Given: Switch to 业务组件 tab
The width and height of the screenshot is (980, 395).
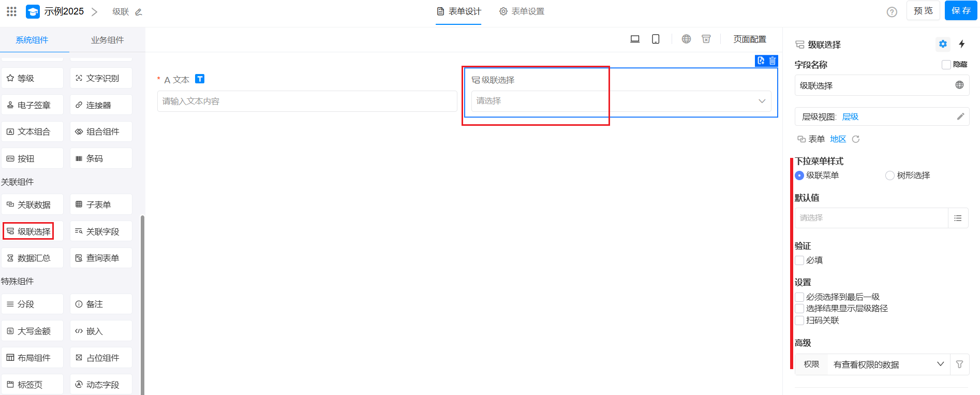Looking at the screenshot, I should (107, 40).
